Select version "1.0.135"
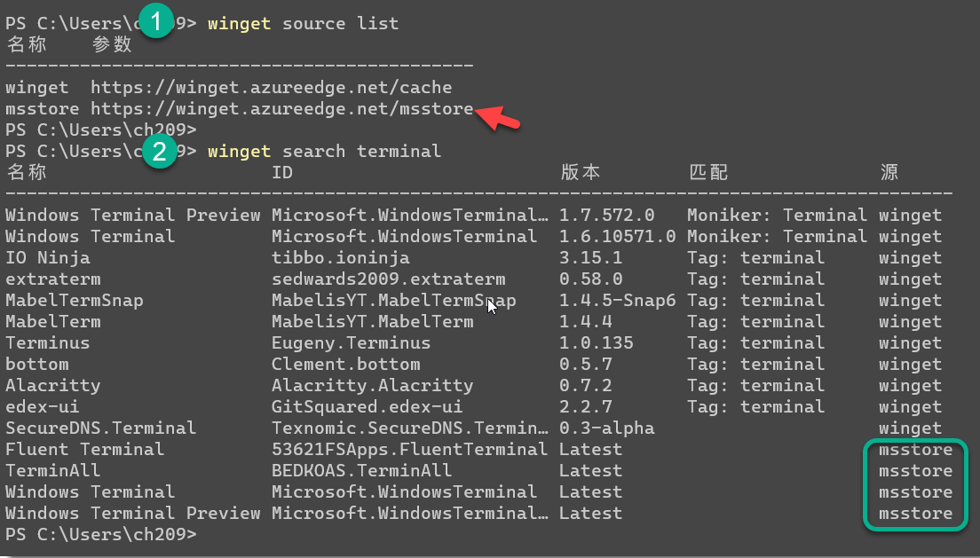980x558 pixels. (597, 343)
